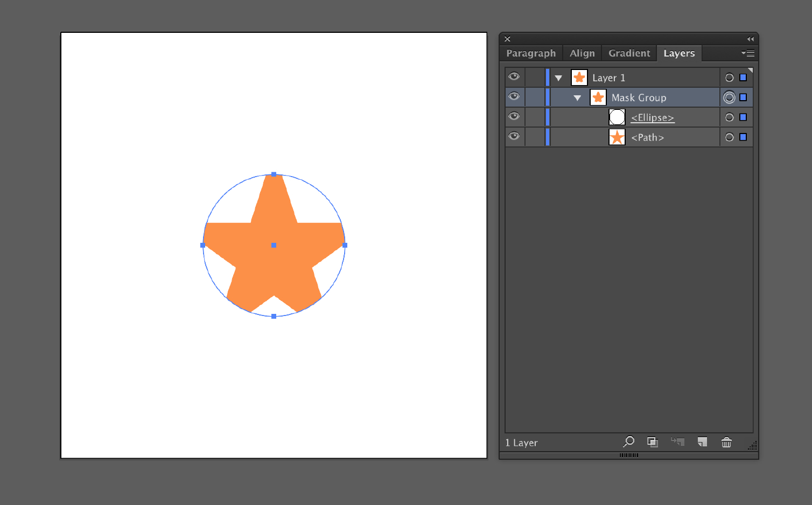812x505 pixels.
Task: Click Mask Group blue selection square
Action: tap(743, 97)
